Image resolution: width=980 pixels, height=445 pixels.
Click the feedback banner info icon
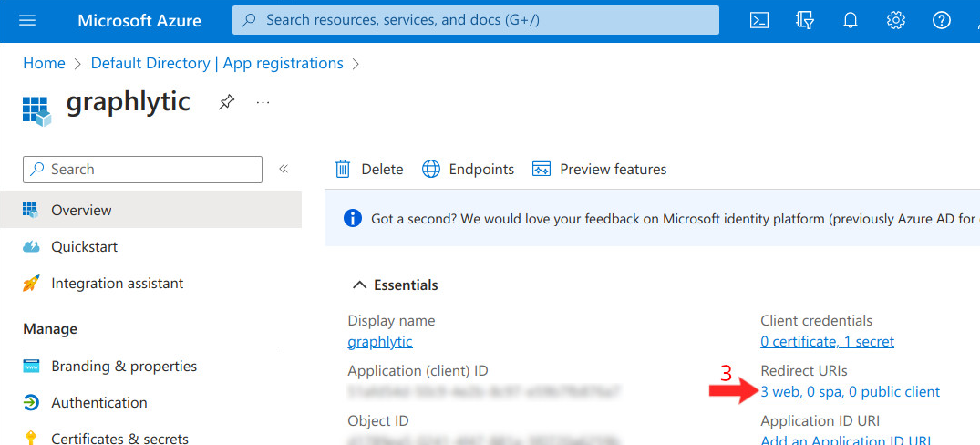pos(353,218)
